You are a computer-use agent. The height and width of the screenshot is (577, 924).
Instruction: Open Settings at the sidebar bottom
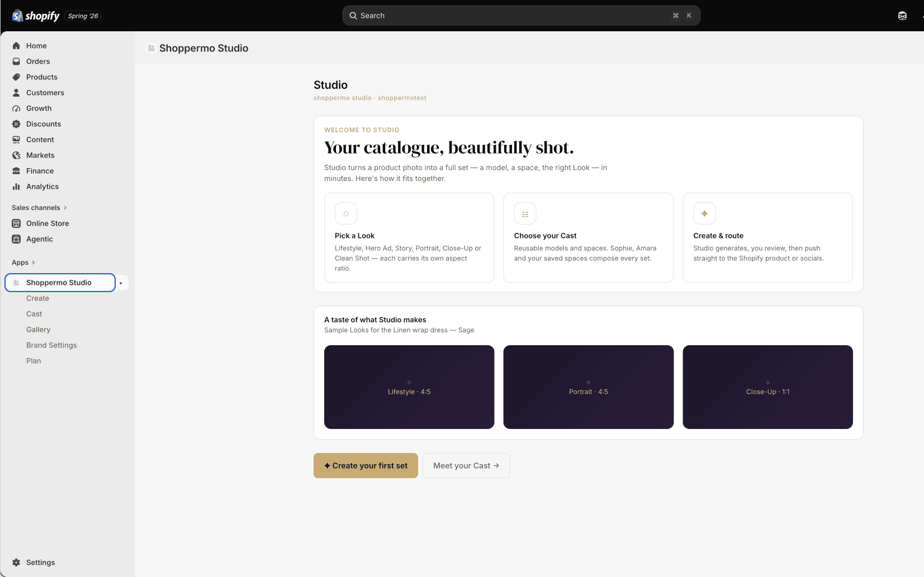tap(40, 562)
